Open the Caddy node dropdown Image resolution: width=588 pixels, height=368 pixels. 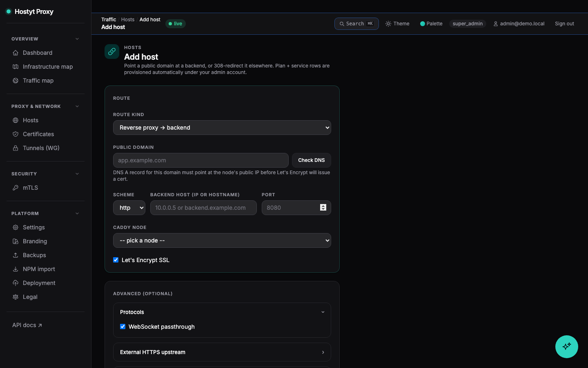pyautogui.click(x=222, y=240)
